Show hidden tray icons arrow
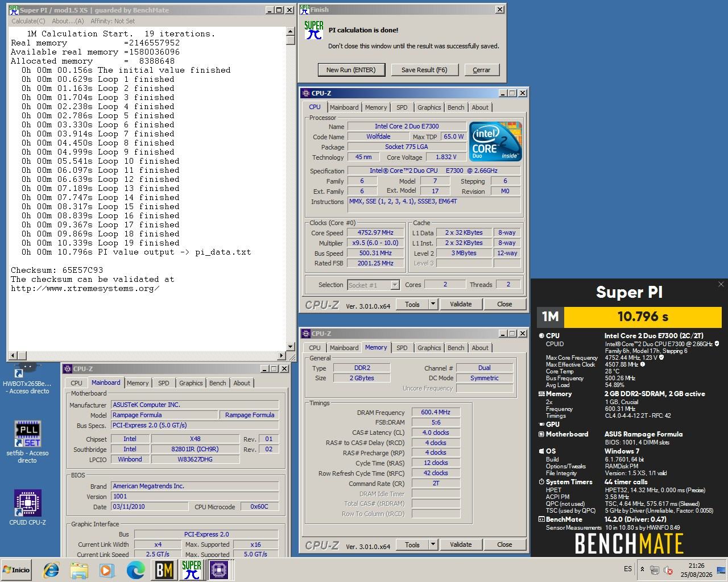The width and height of the screenshot is (728, 582). tap(642, 569)
